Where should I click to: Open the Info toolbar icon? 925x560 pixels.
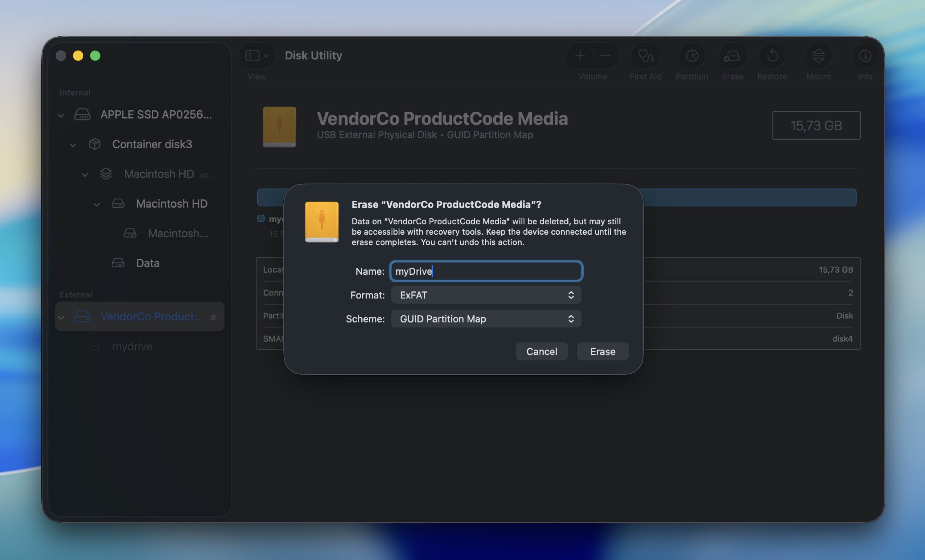pos(865,56)
